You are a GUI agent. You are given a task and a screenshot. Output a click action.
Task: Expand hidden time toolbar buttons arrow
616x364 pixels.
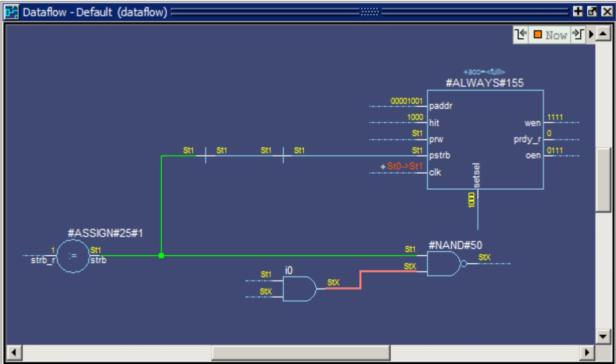(x=591, y=34)
